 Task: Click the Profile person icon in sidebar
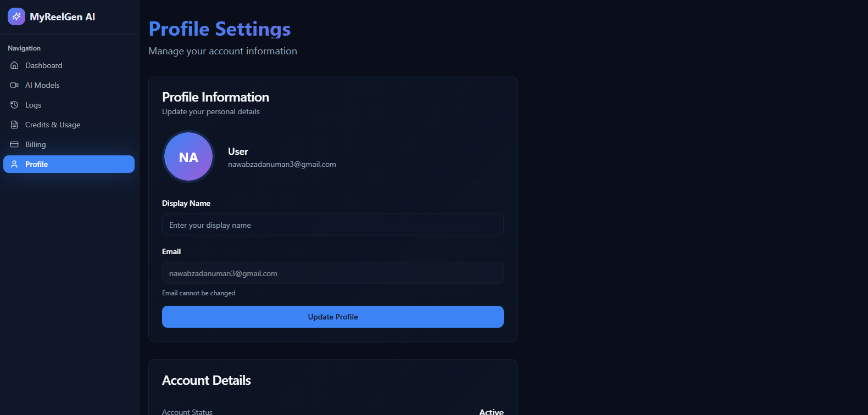coord(14,164)
